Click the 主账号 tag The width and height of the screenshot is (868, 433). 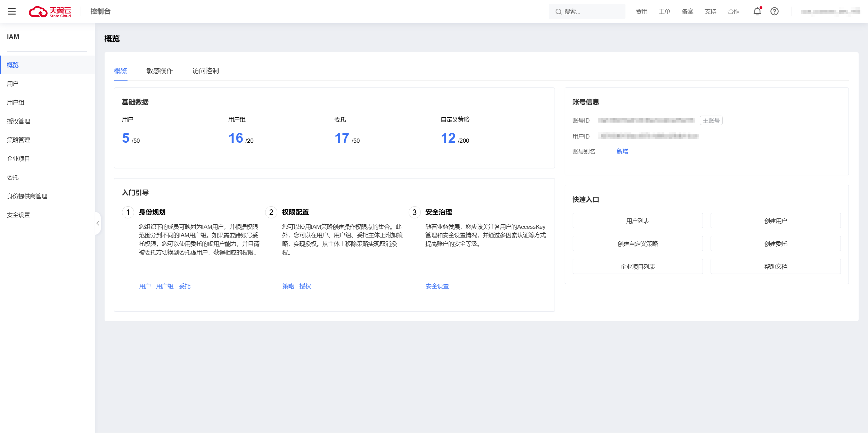click(711, 120)
